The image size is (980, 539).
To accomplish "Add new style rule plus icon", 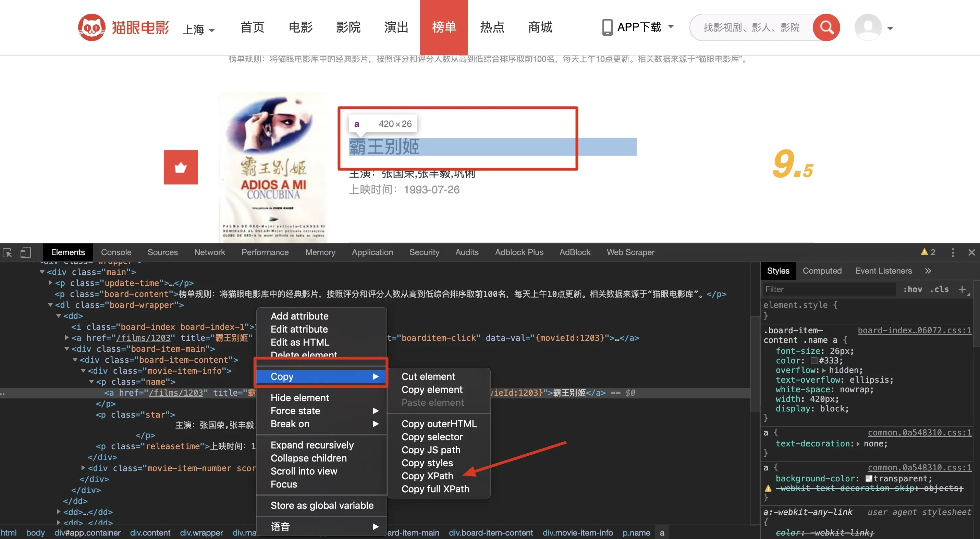I will click(x=962, y=289).
